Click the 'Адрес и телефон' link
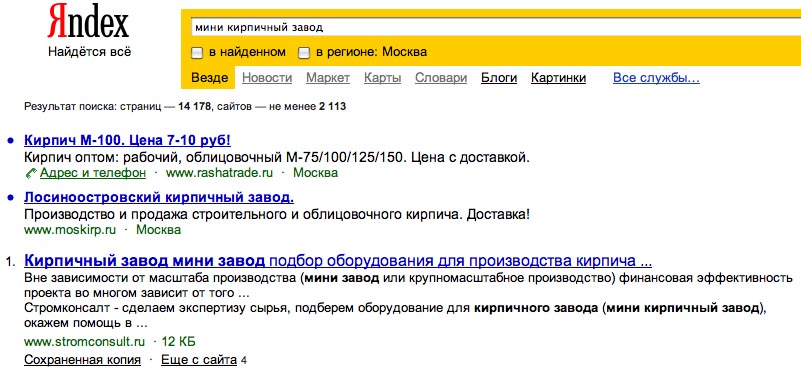The width and height of the screenshot is (801, 377). tap(92, 173)
